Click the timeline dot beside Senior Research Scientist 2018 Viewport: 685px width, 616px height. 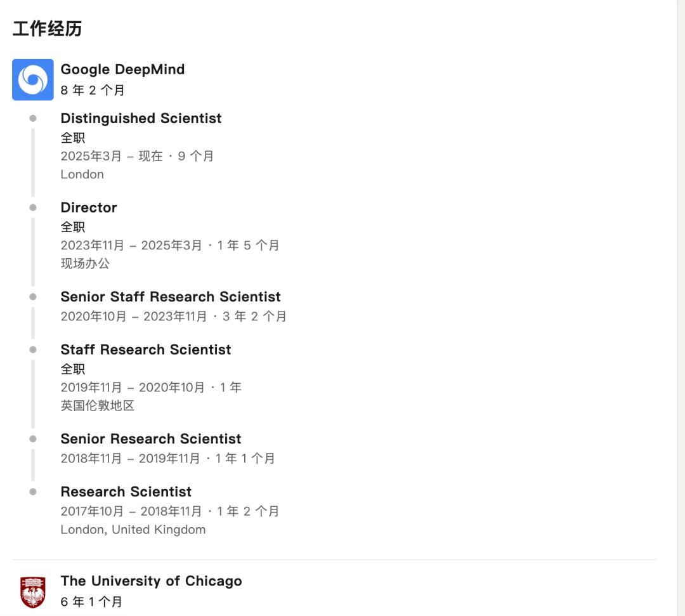click(33, 439)
